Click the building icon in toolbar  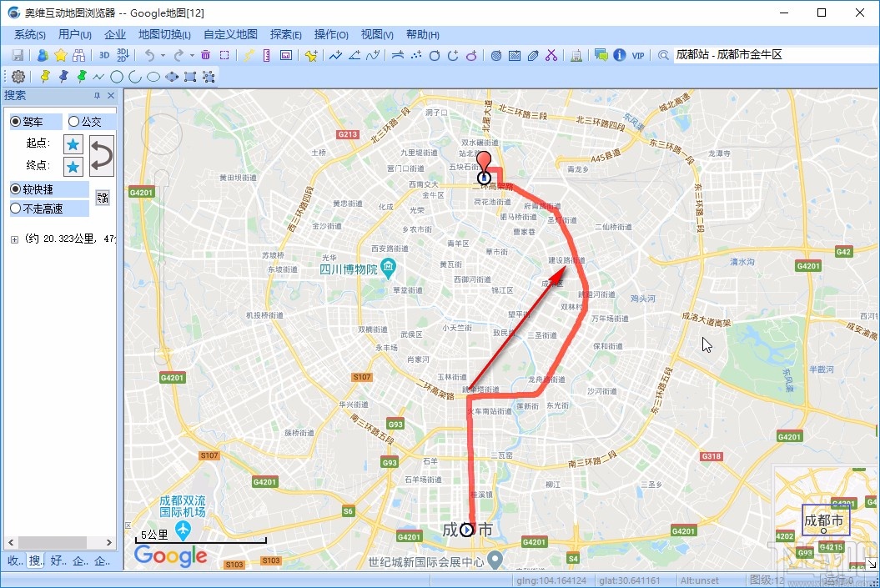click(x=576, y=55)
